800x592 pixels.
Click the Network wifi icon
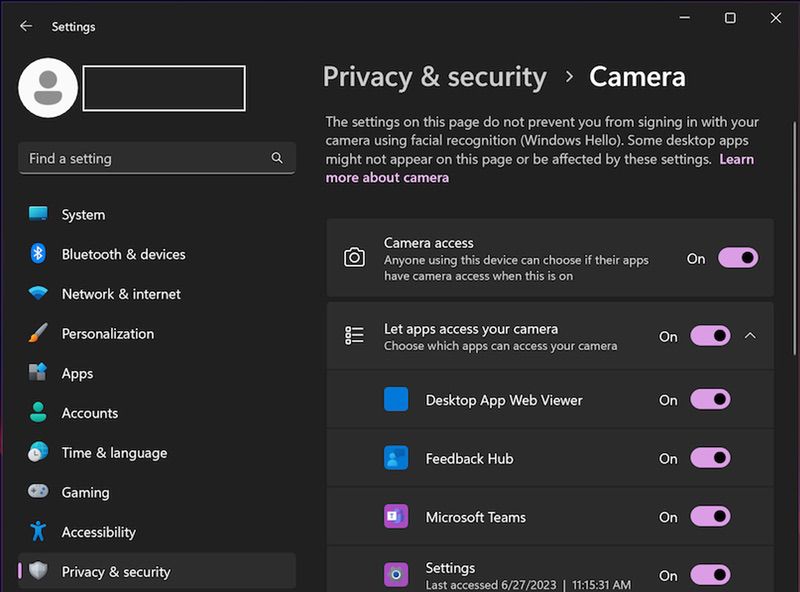[38, 293]
